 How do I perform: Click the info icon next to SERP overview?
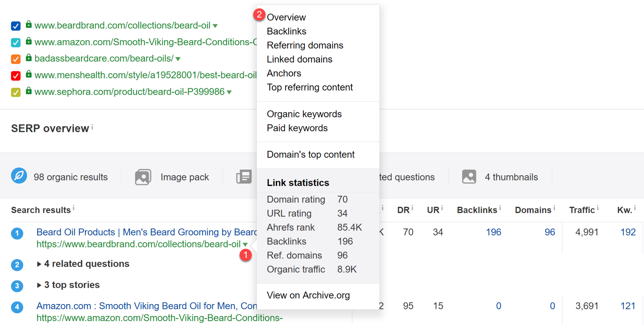(92, 127)
